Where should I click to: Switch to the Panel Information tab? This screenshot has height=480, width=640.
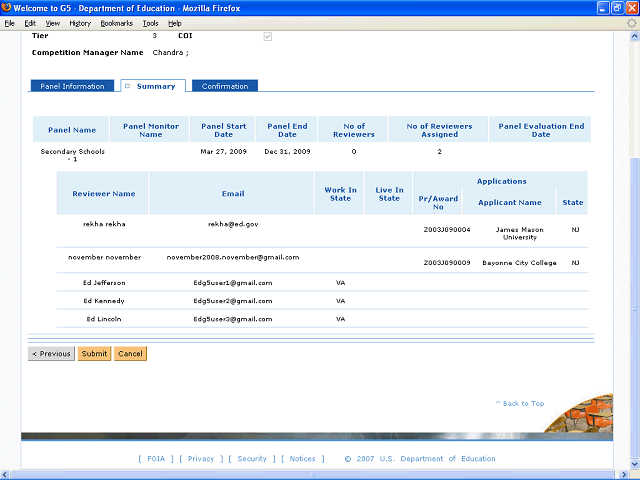[72, 86]
